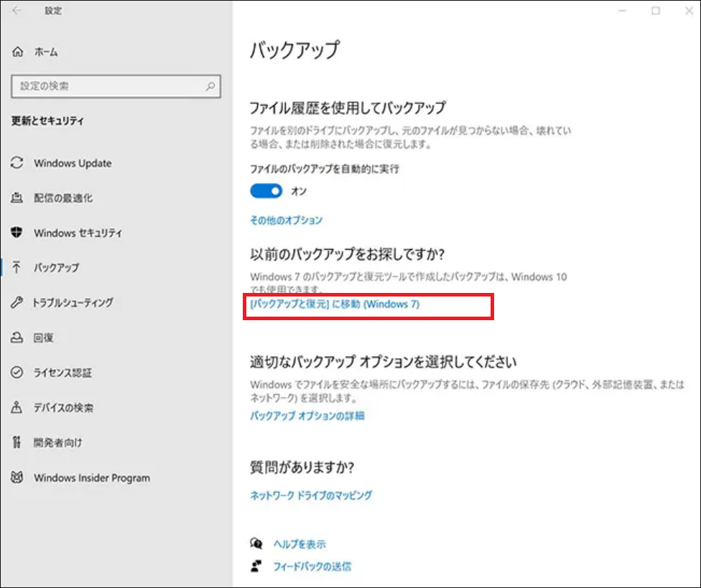Screen dimensions: 701x588
Task: Open ネットワーク ドライブのマッピング link
Action: pos(311,495)
